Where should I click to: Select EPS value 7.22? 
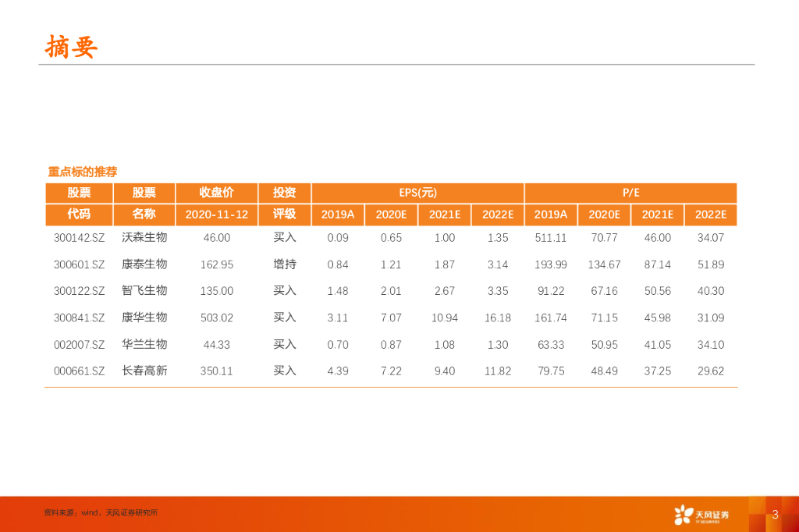pos(391,371)
